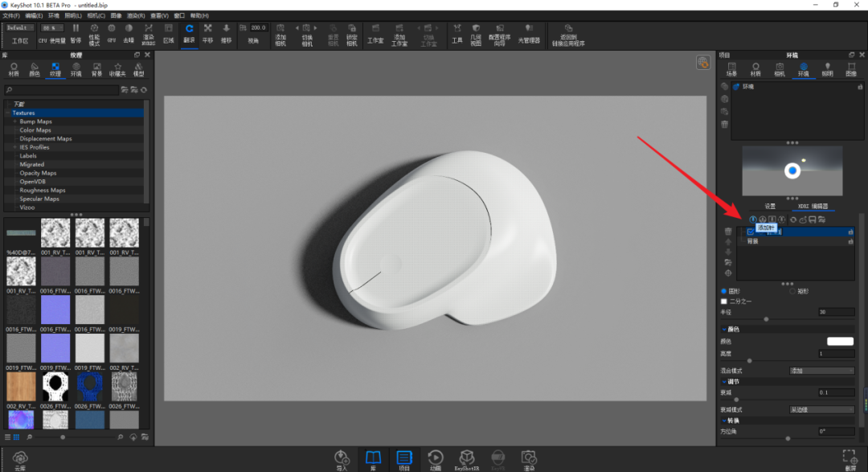Open the 渲染(R) menu in the menu bar
This screenshot has height=472, width=868.
click(136, 15)
